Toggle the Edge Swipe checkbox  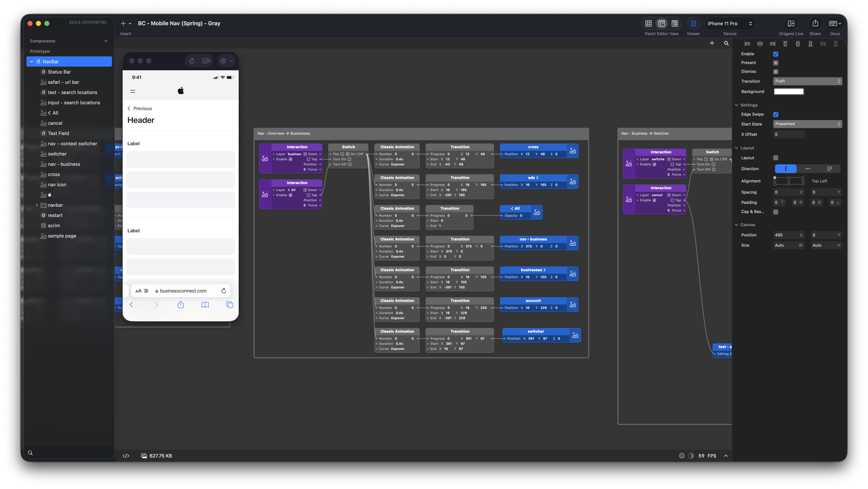point(775,115)
